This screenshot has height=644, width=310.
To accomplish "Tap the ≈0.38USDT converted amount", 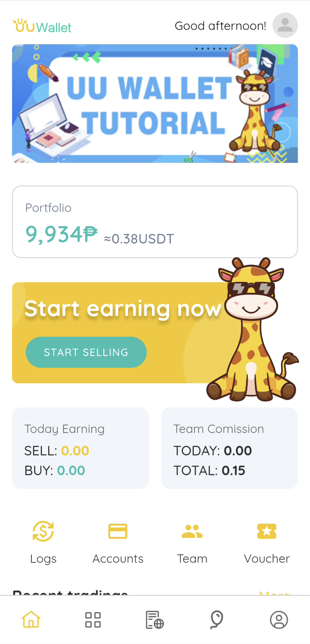I will point(139,239).
